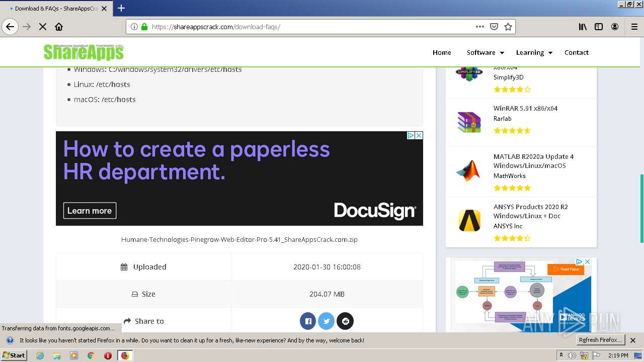Show hidden system tray icons
Image resolution: width=644 pixels, height=362 pixels.
point(561,355)
